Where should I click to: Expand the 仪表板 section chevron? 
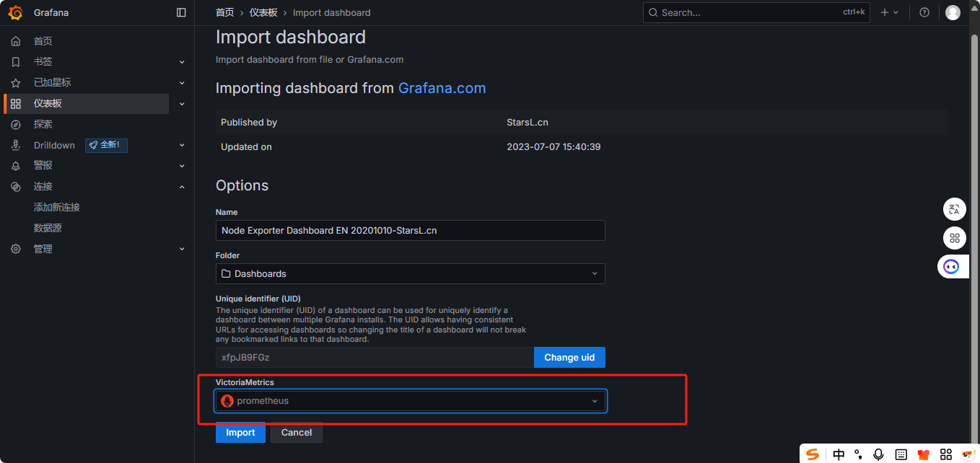(x=182, y=104)
